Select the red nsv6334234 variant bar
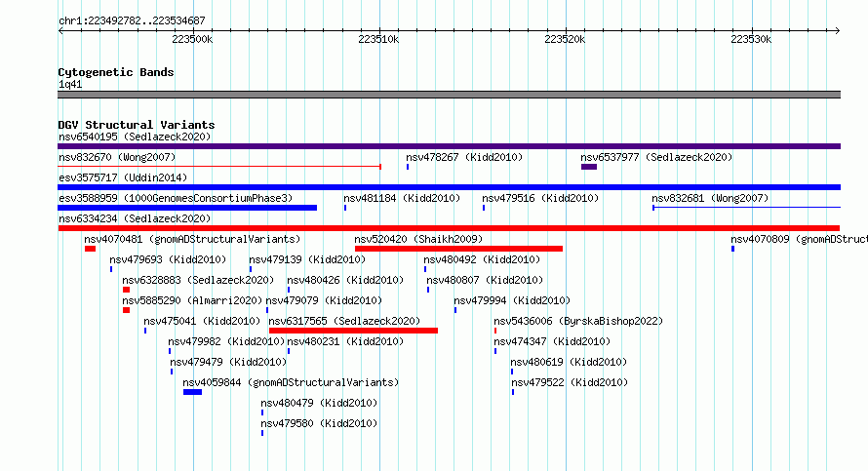The image size is (868, 471). (x=449, y=228)
